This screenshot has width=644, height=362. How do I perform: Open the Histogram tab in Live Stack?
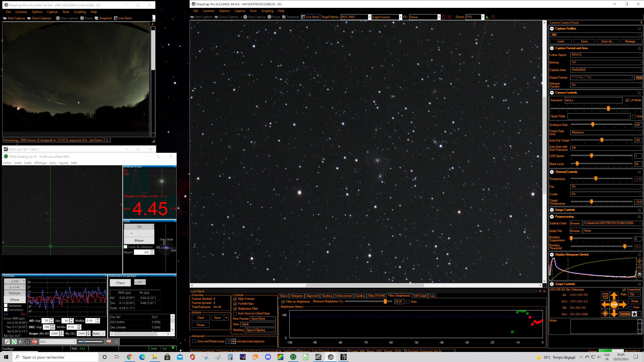297,296
